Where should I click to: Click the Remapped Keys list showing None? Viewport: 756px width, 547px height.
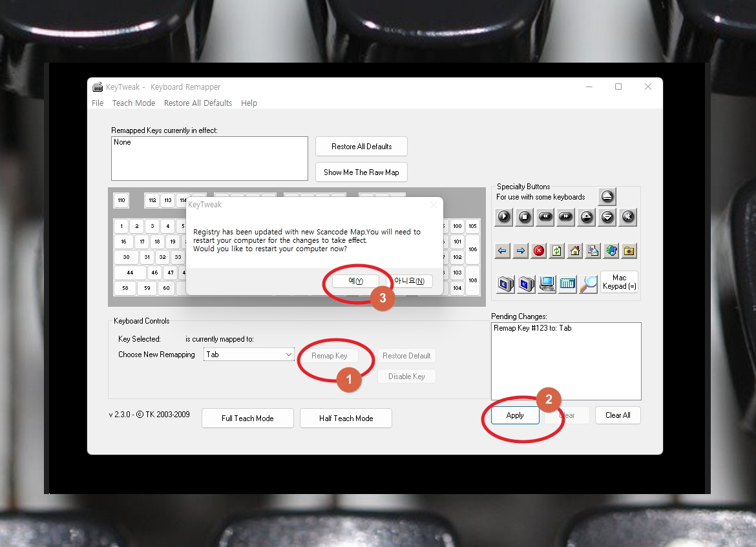coord(209,159)
